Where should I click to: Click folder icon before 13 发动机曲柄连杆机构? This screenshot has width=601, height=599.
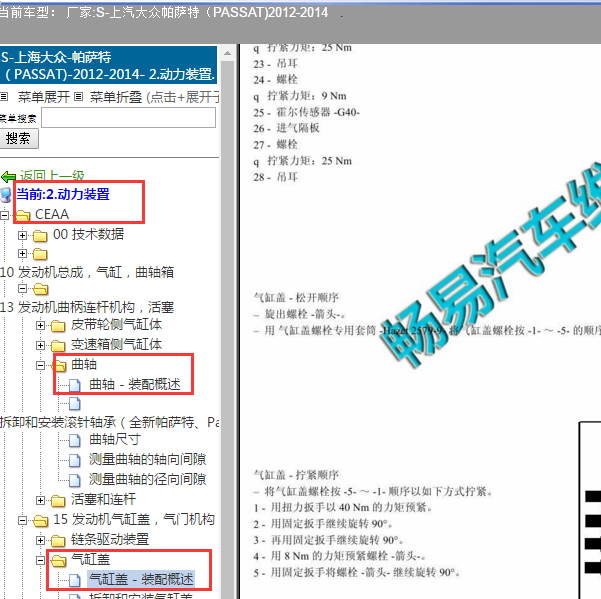point(40,289)
